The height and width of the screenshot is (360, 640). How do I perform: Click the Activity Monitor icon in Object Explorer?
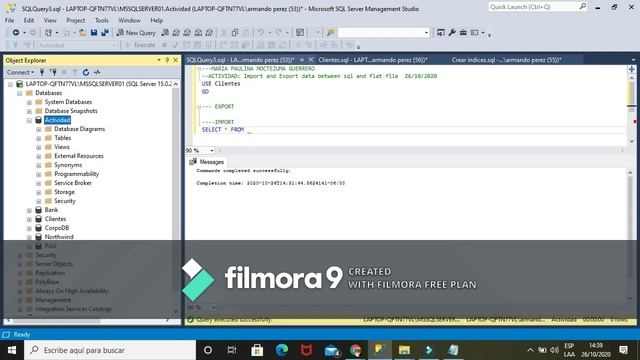97,72
